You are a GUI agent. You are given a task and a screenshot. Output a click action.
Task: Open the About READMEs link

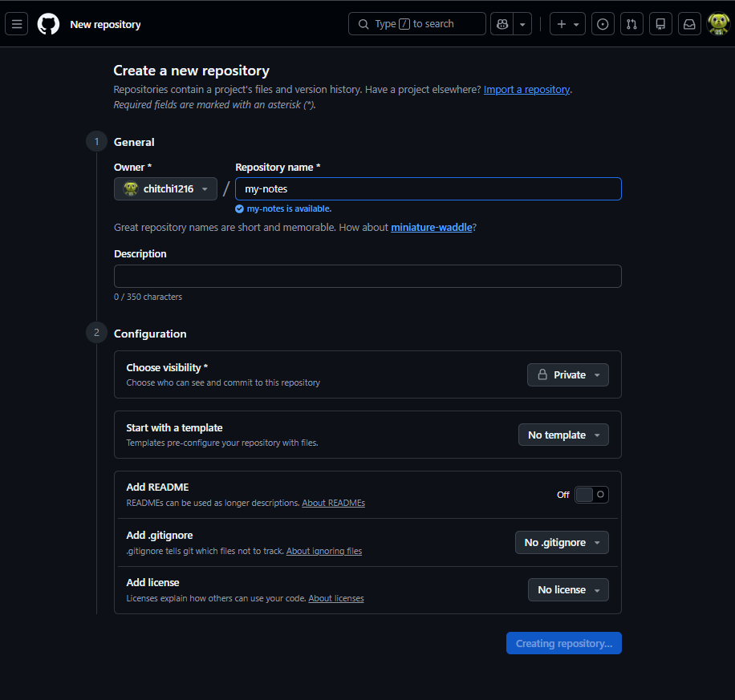[x=333, y=503]
